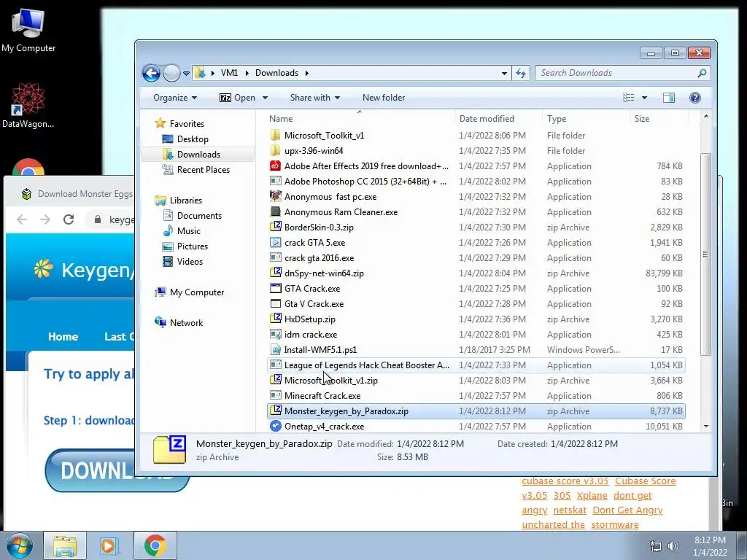747x560 pixels.
Task: Select Desktop under Favorites
Action: click(x=193, y=139)
